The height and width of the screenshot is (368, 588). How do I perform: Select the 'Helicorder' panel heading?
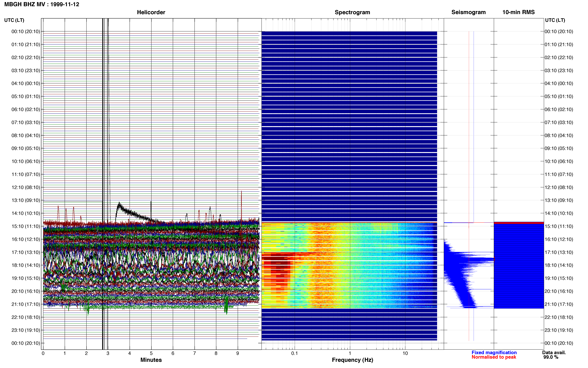tap(151, 12)
